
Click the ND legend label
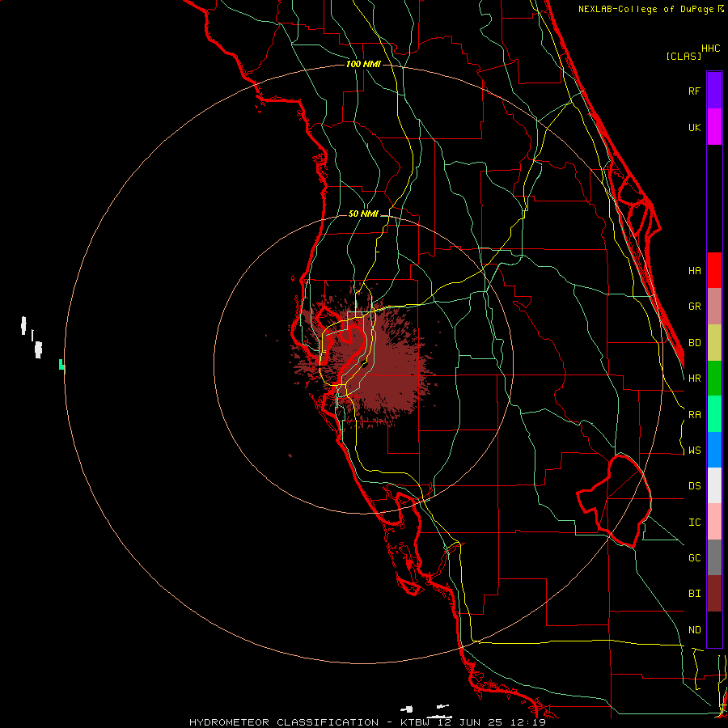694,629
